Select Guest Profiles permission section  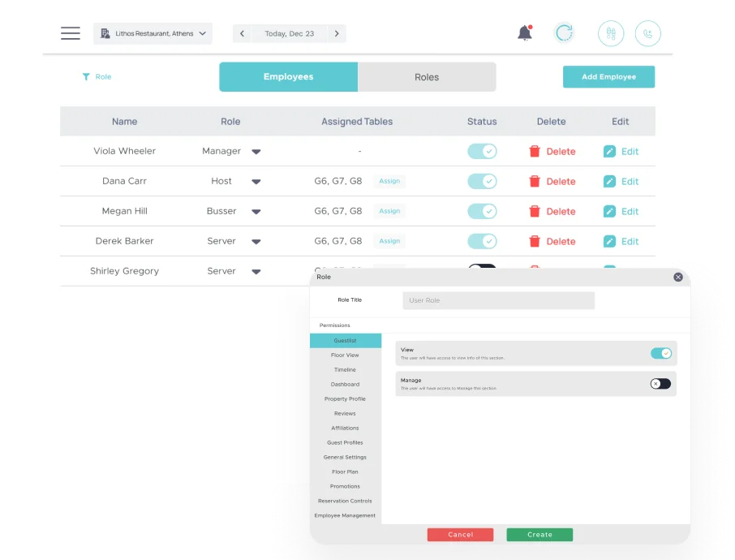(x=346, y=442)
